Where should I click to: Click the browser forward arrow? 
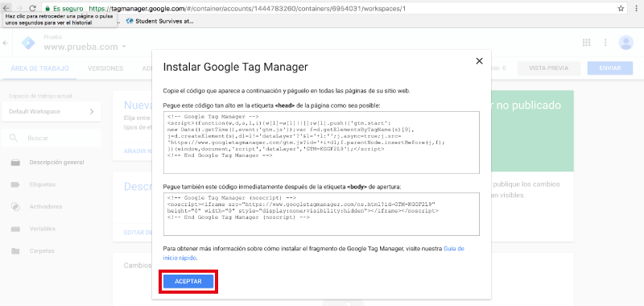pos(19,8)
